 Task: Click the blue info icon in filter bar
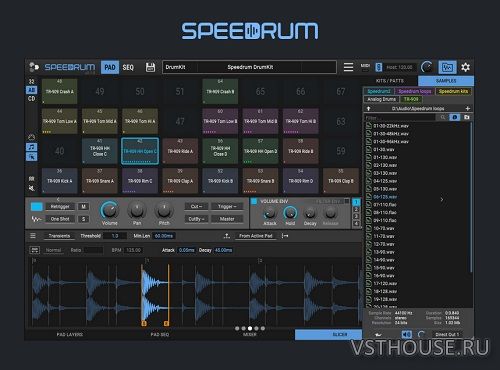455,117
